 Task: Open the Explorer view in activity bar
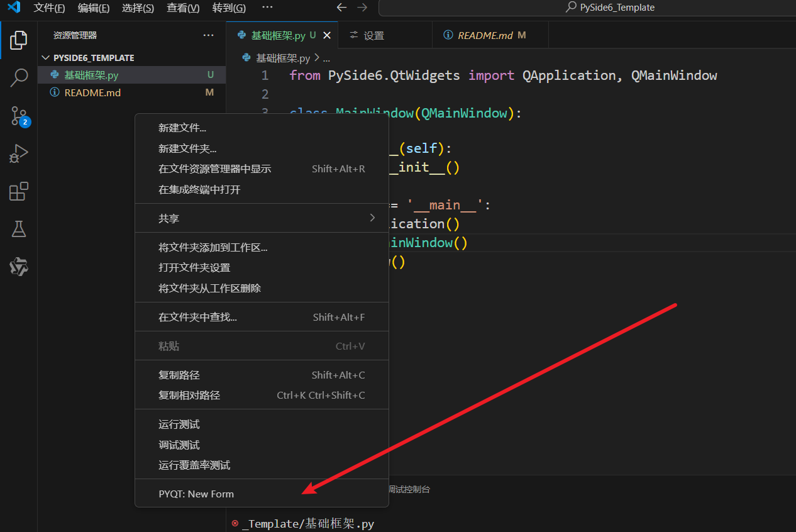tap(19, 40)
